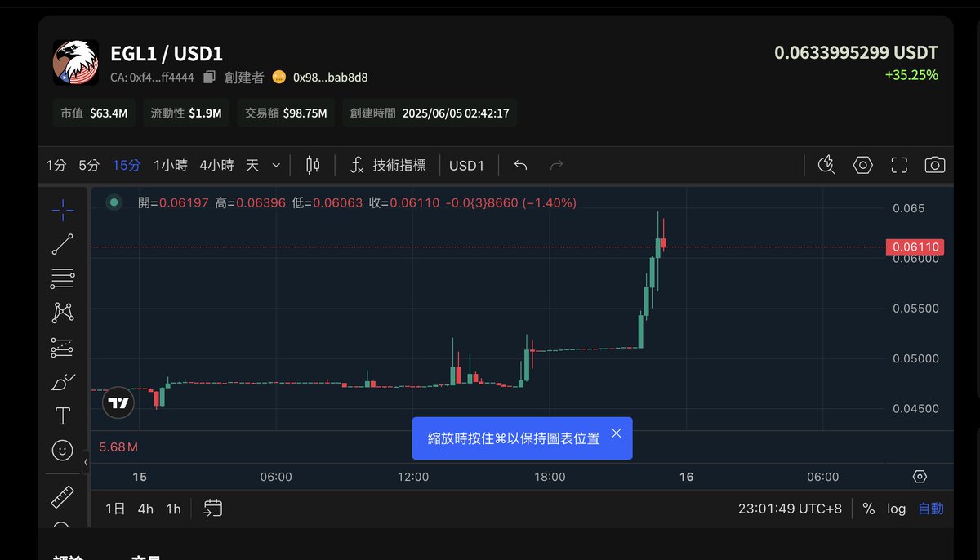980x560 pixels.
Task: Click the +35.25% change value
Action: coord(911,75)
